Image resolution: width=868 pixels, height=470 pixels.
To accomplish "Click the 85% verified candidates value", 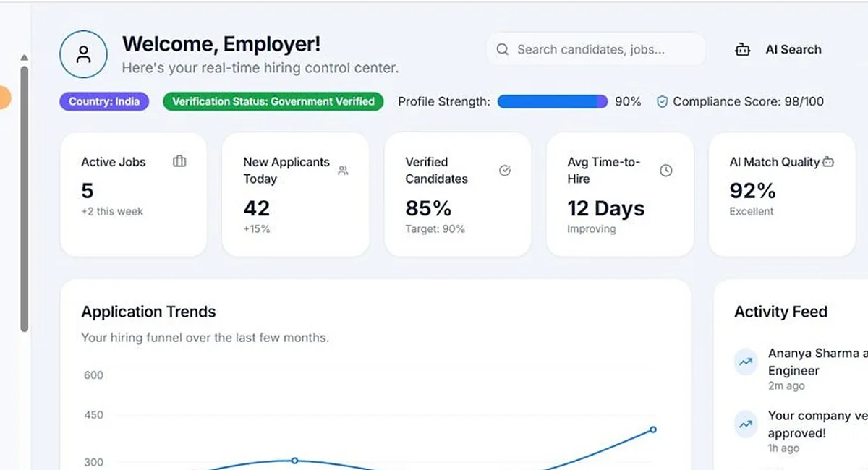I will 428,208.
